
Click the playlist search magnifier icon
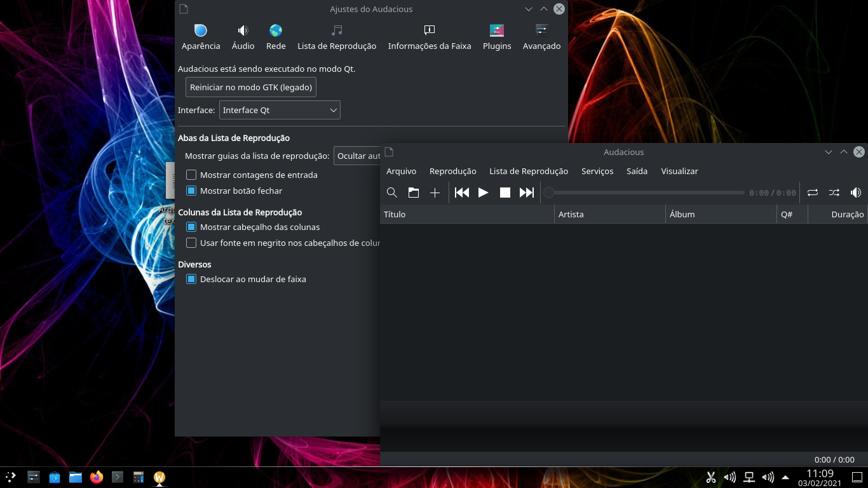[x=392, y=192]
